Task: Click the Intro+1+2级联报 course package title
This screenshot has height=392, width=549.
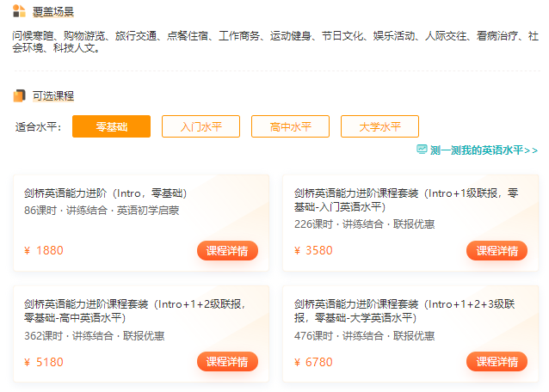Action: 134,310
